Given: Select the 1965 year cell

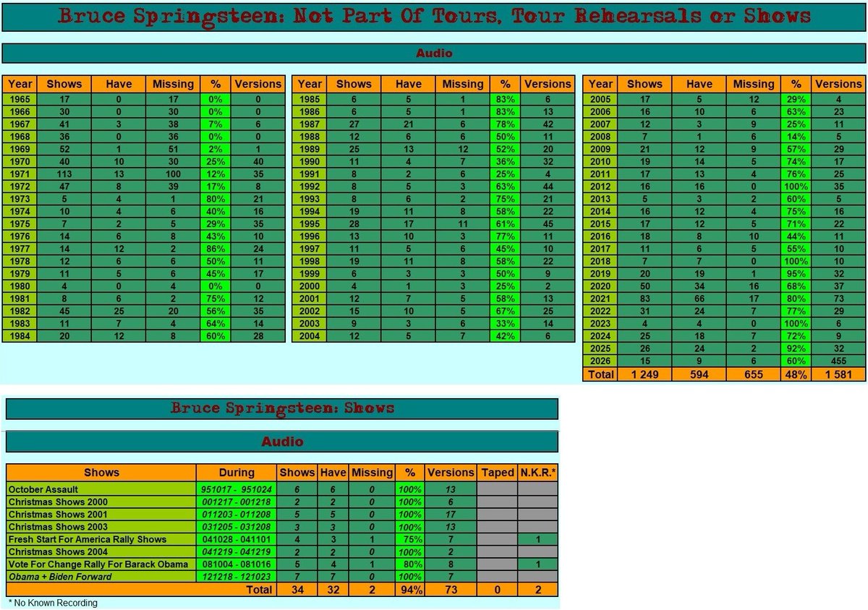Looking at the screenshot, I should click(19, 99).
